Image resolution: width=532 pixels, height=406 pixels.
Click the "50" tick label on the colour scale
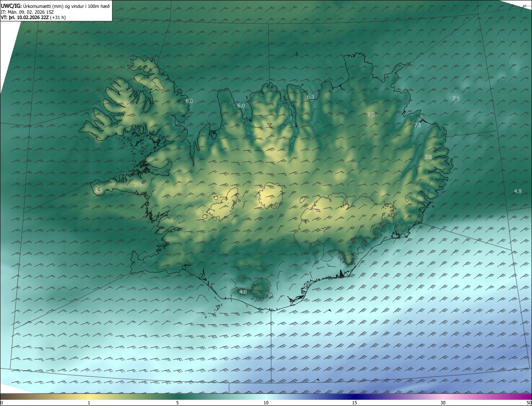[529, 403]
